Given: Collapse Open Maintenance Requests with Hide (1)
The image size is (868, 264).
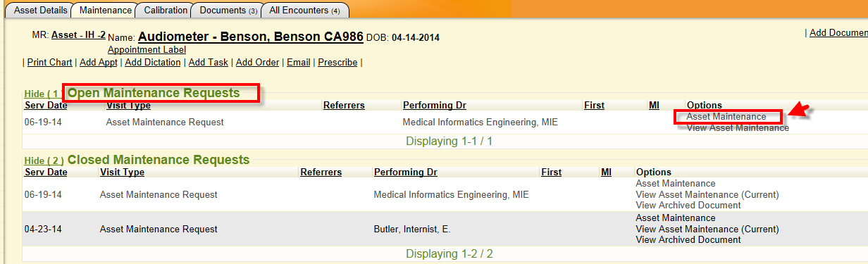Looking at the screenshot, I should pos(42,94).
